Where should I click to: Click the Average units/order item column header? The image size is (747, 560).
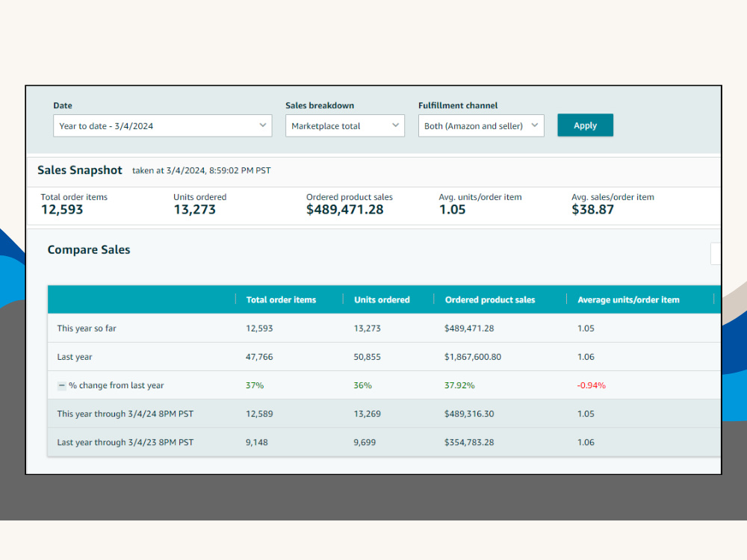(628, 300)
